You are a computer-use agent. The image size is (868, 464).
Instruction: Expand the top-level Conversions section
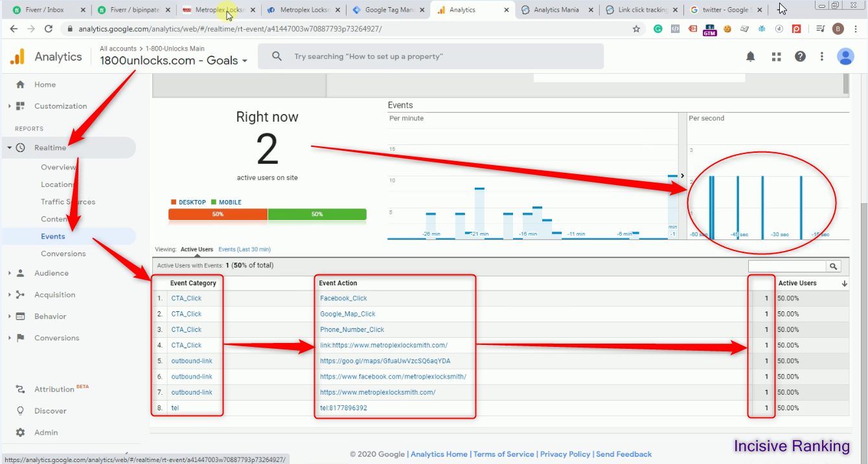(10, 338)
